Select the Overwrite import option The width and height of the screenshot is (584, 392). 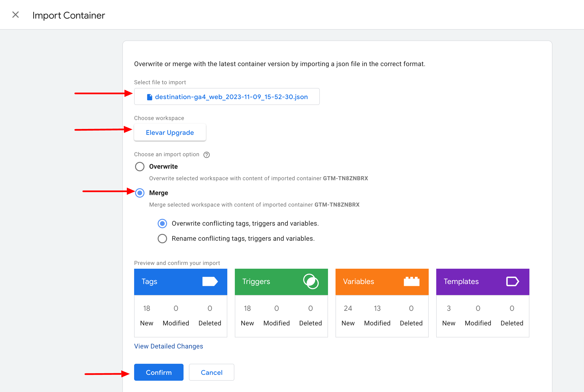click(140, 167)
